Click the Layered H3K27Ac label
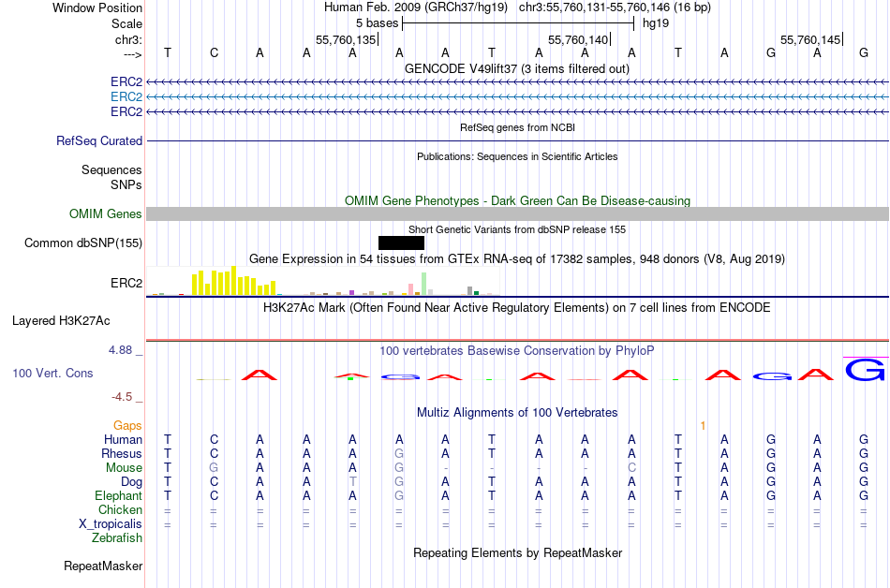 pos(61,321)
